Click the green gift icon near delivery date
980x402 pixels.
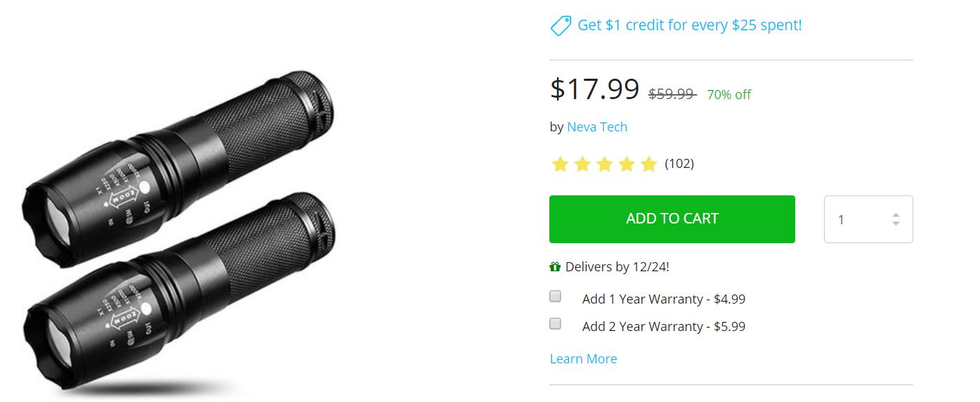click(555, 267)
